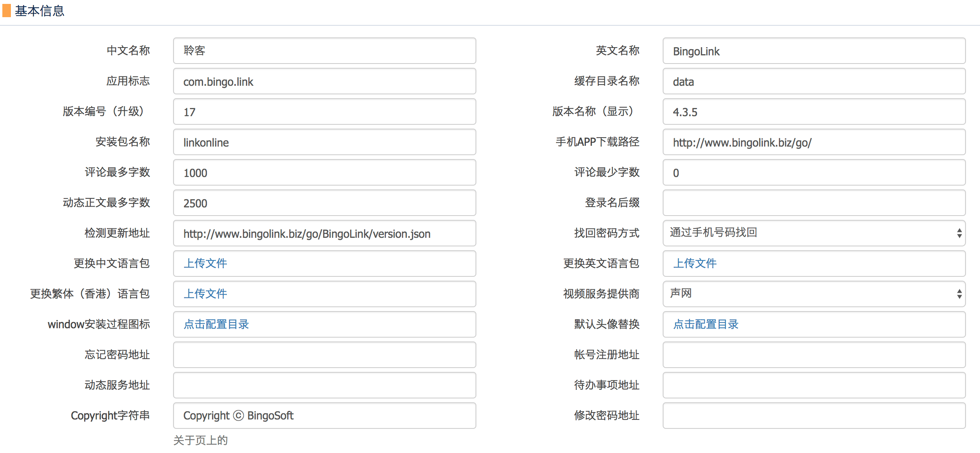Click the empty 忘记密码地址 input

click(x=324, y=355)
